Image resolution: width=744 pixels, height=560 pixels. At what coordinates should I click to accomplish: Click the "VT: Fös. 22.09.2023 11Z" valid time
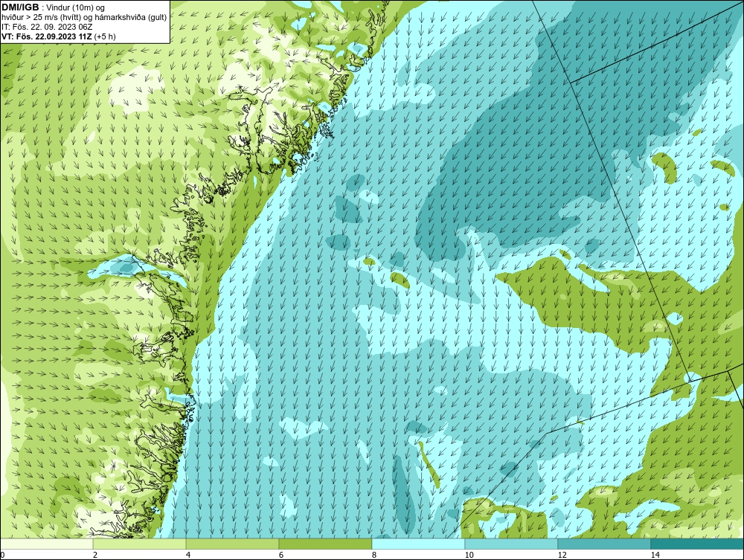click(46, 36)
